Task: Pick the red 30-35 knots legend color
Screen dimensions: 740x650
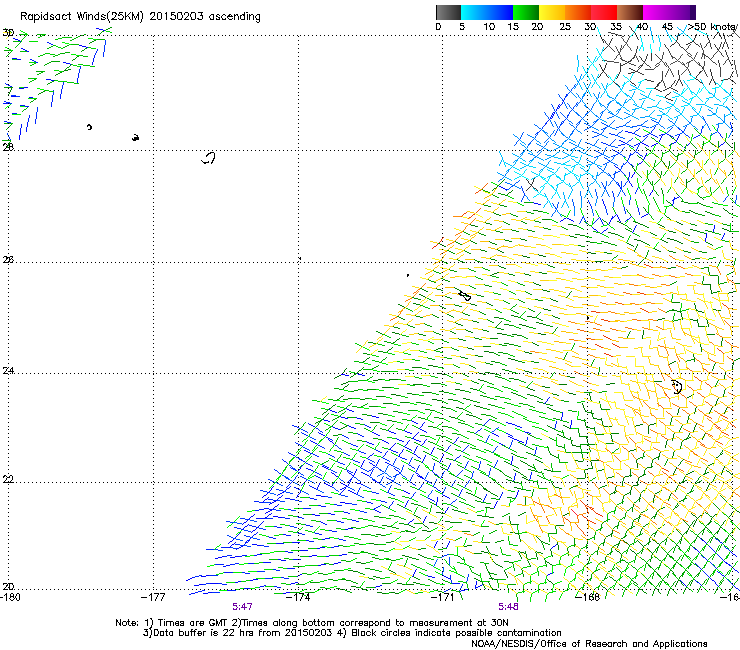Action: (x=604, y=12)
